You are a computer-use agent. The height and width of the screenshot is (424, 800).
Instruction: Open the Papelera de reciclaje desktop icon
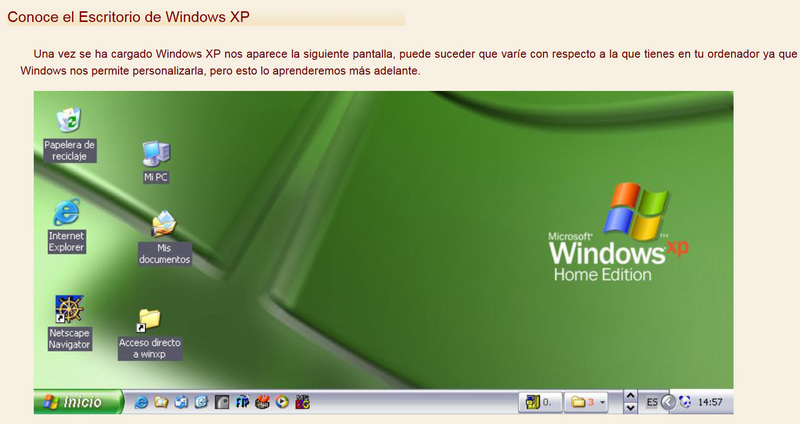point(69,134)
